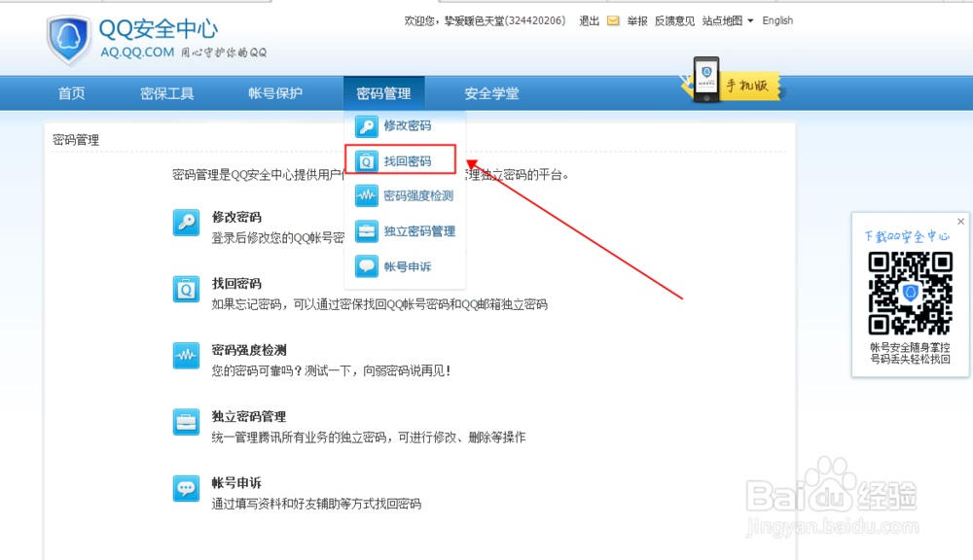Click the QQ安全中心 title text
The image size is (973, 560).
pos(159,28)
